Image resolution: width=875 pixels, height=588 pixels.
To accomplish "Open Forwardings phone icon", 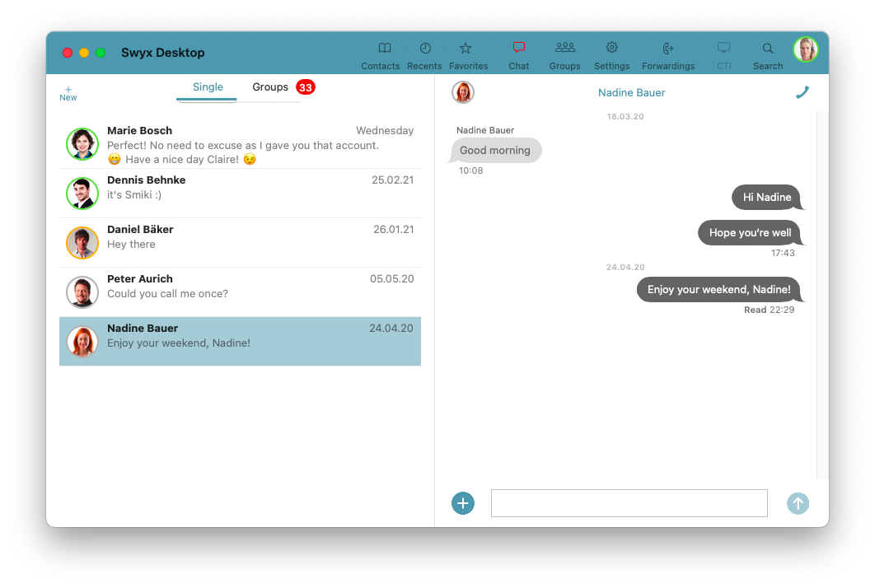I will [668, 49].
